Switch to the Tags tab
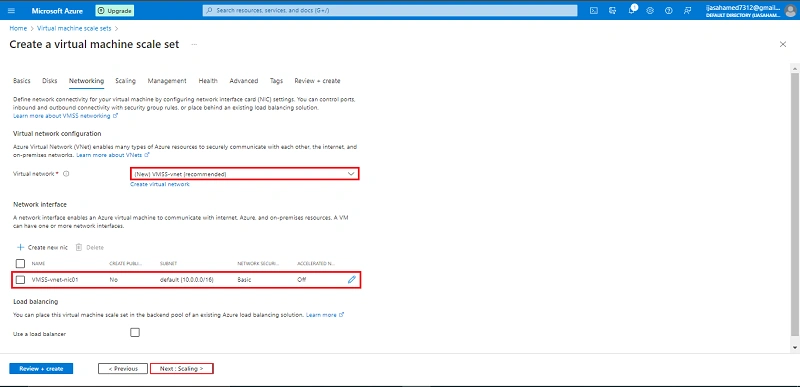This screenshot has height=387, width=800. pyautogui.click(x=276, y=81)
